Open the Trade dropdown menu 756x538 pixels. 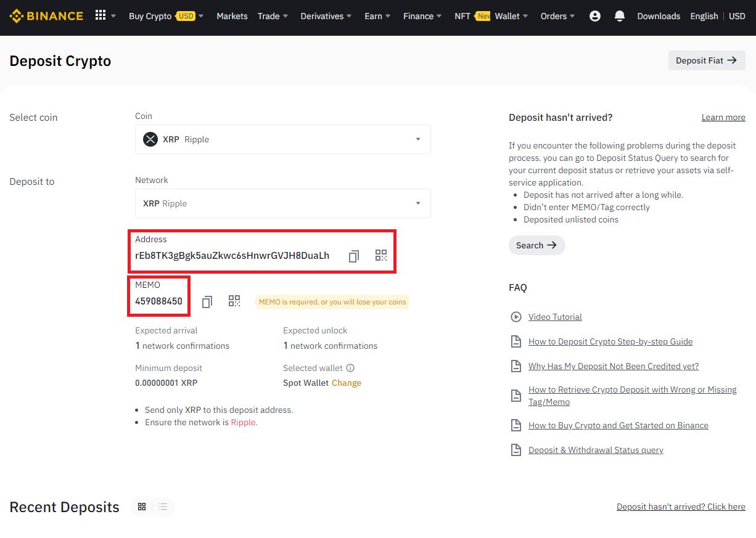[273, 16]
